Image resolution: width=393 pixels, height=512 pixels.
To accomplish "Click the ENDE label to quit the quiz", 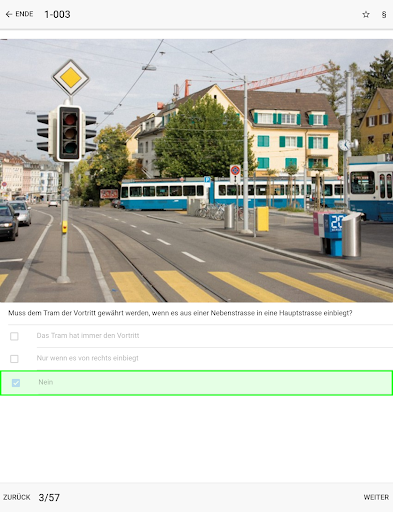I will [x=24, y=14].
